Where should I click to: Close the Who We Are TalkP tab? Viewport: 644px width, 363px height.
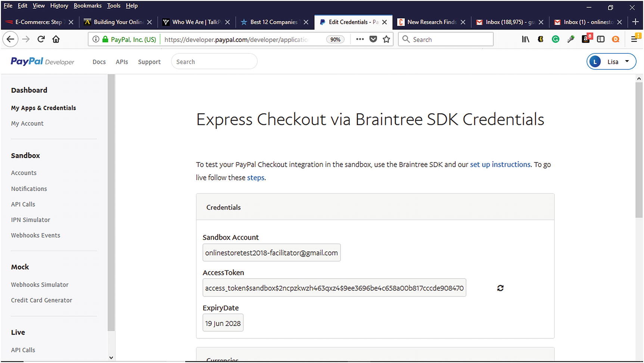point(227,22)
